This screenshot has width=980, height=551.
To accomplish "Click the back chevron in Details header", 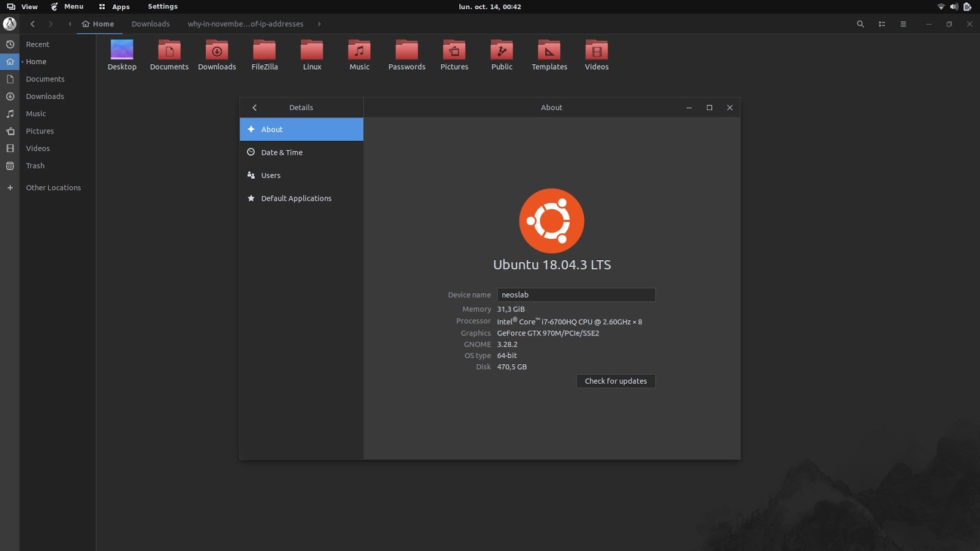I will point(255,107).
